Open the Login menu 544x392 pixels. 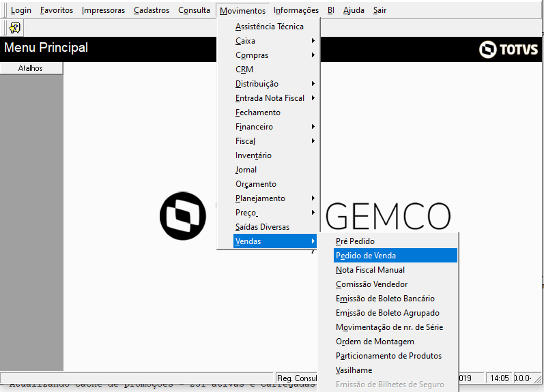(x=20, y=10)
